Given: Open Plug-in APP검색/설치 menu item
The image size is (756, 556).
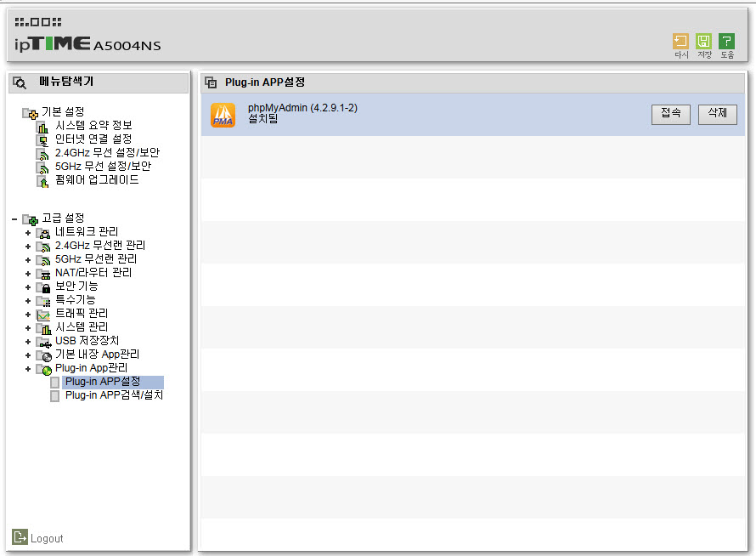Looking at the screenshot, I should (115, 395).
